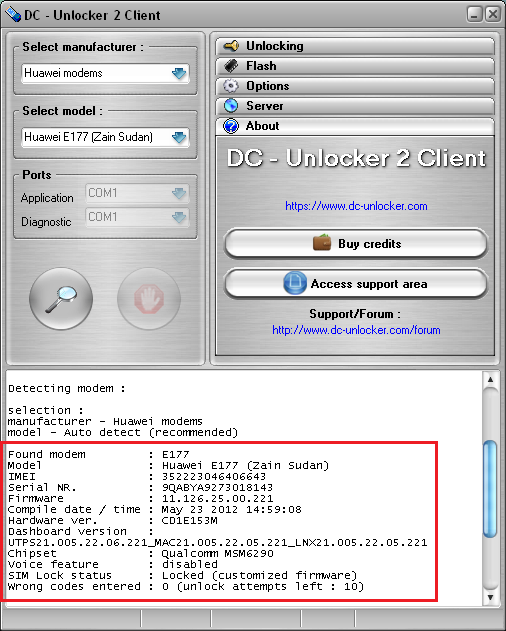Open the Server section
Viewport: 506px width, 631px height.
point(355,105)
